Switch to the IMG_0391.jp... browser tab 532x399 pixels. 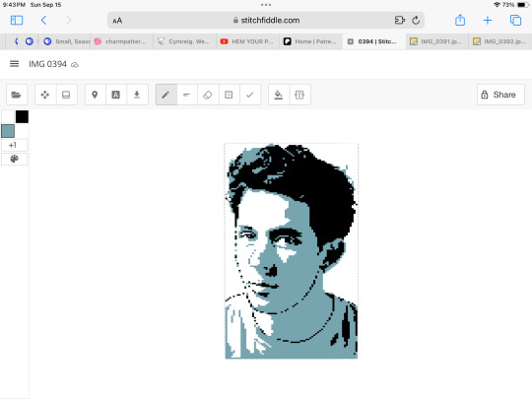pyautogui.click(x=436, y=41)
